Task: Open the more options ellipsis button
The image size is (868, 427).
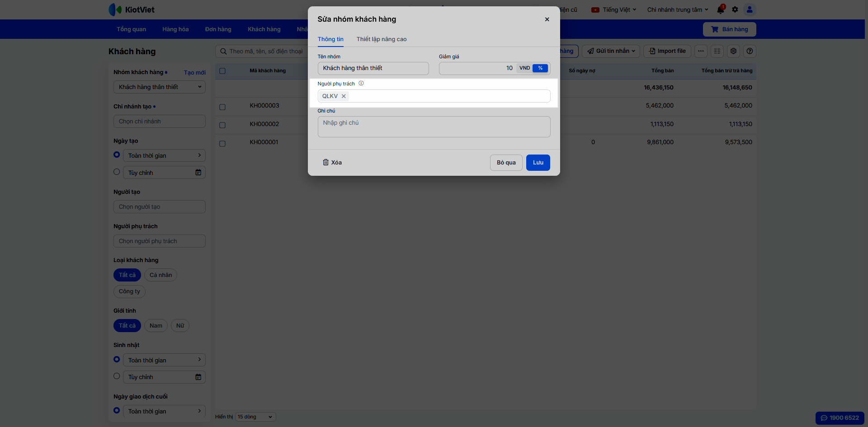Action: (701, 51)
